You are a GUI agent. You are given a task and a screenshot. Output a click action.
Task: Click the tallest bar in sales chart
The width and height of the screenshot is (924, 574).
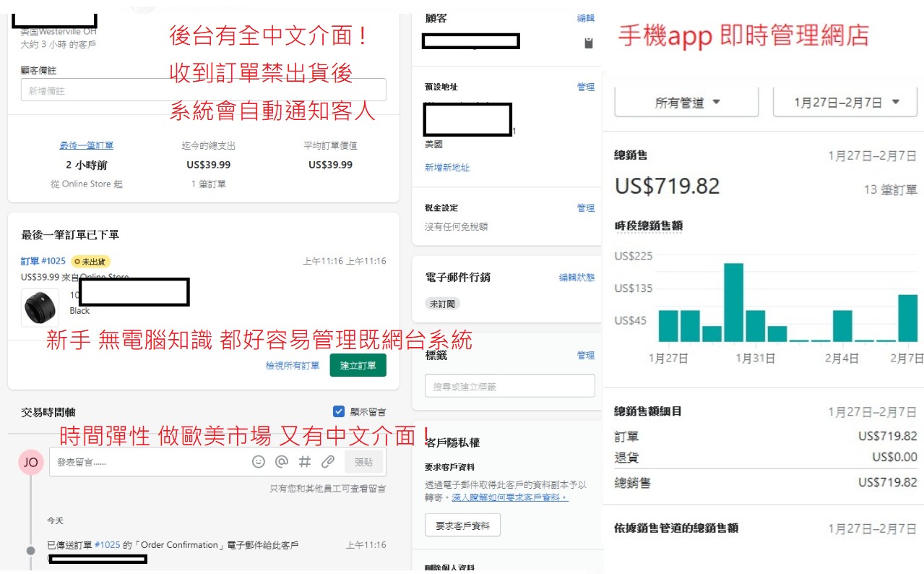coord(733,302)
